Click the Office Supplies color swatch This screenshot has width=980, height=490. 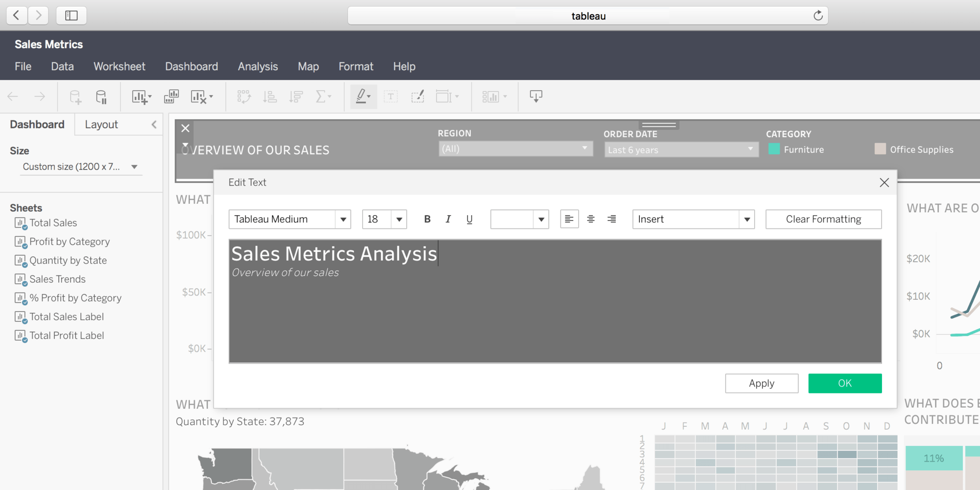[x=881, y=149]
